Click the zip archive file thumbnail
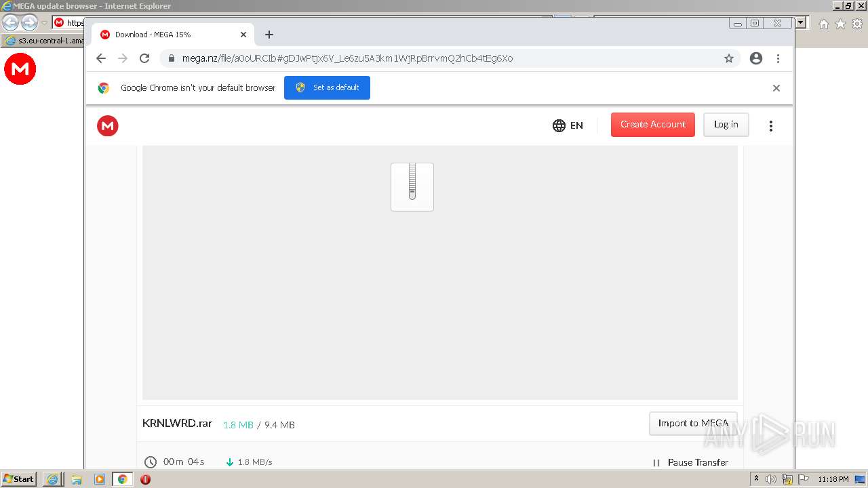 (x=412, y=187)
